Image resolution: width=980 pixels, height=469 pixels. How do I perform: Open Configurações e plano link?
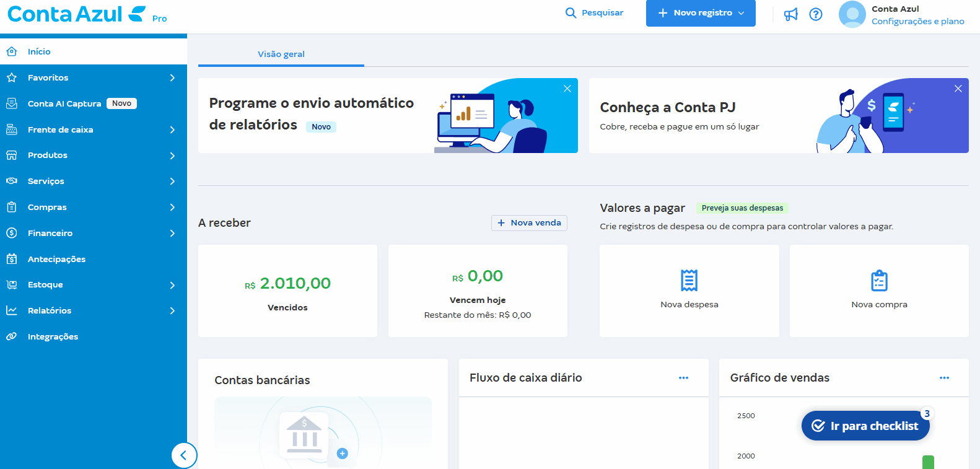[917, 21]
